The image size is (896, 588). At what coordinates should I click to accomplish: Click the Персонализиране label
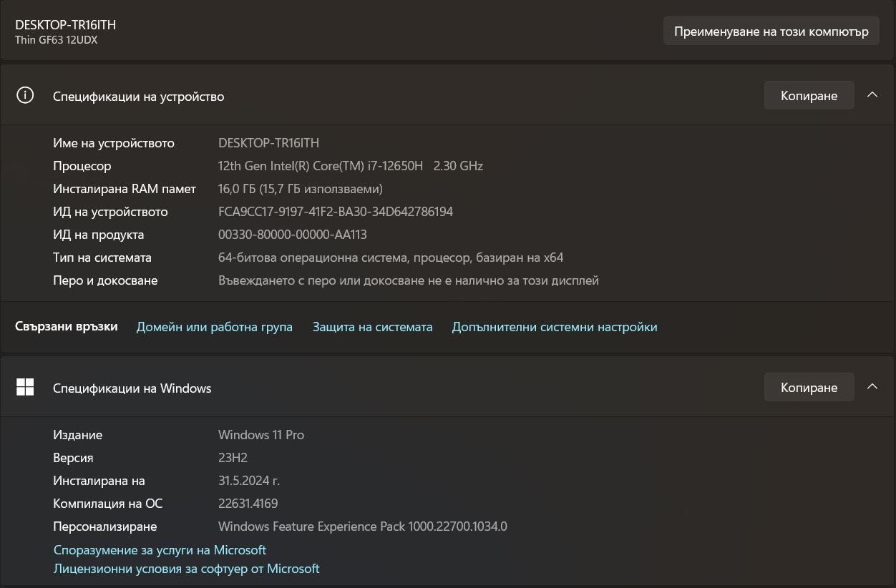(x=104, y=526)
